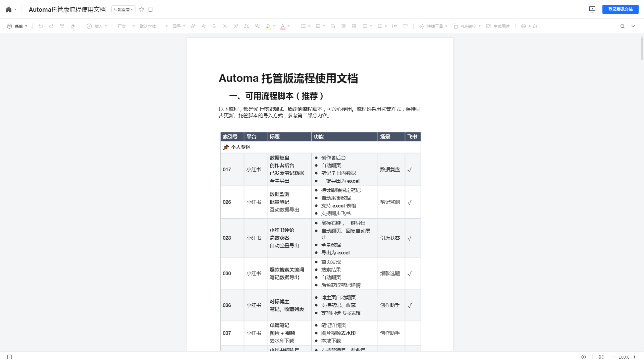Viewport: 644px width, 362px height.
Task: Zoom out with the minus button
Action: click(613, 357)
